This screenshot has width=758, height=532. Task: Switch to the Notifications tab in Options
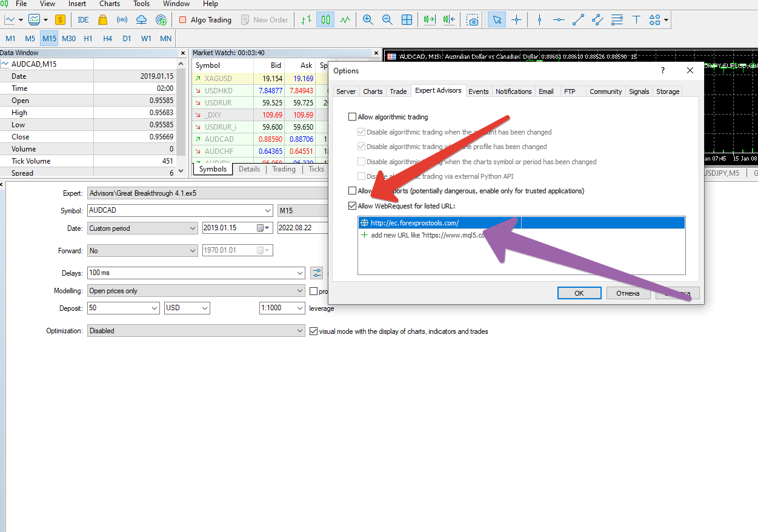[x=513, y=91]
